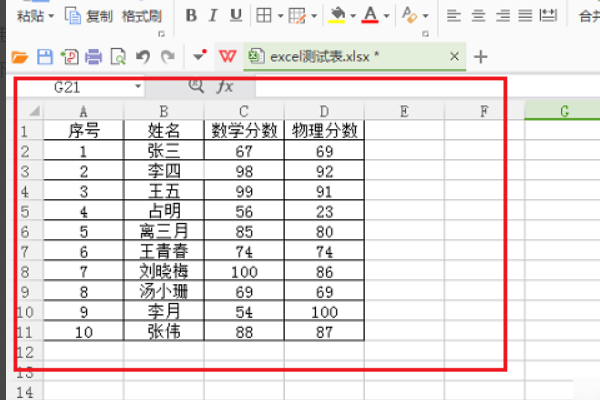The image size is (600, 400).
Task: Click the 物理分数 header cell
Action: click(324, 131)
